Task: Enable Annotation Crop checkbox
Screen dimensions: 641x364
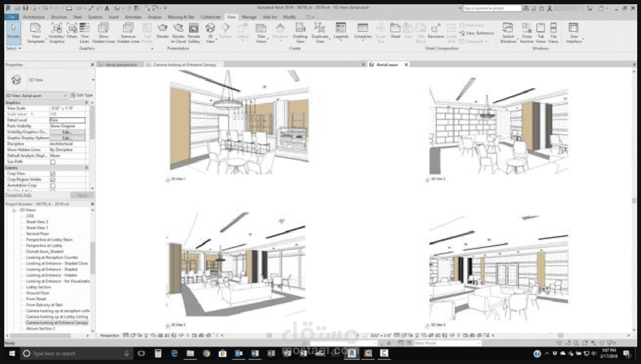Action: coord(53,186)
